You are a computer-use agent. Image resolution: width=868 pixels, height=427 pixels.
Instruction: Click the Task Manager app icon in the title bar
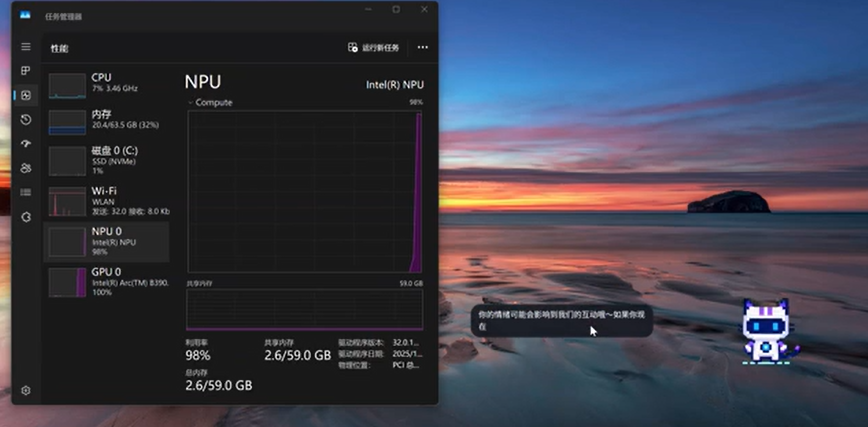tap(25, 15)
